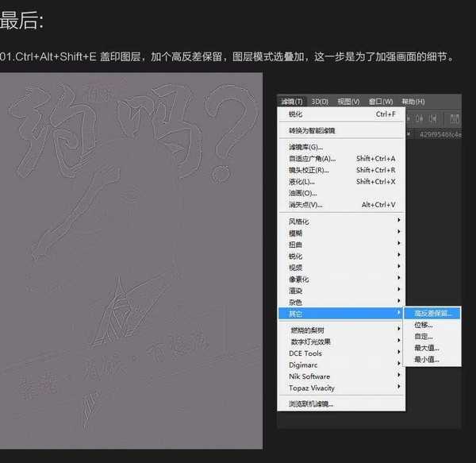Expand the Topaz Vivacity submenu
The width and height of the screenshot is (476, 463).
pyautogui.click(x=312, y=388)
